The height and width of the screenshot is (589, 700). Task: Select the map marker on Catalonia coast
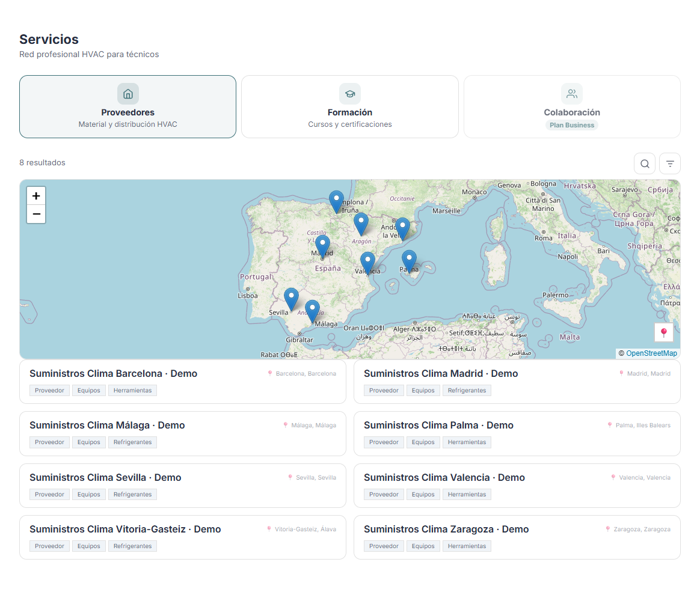(403, 229)
